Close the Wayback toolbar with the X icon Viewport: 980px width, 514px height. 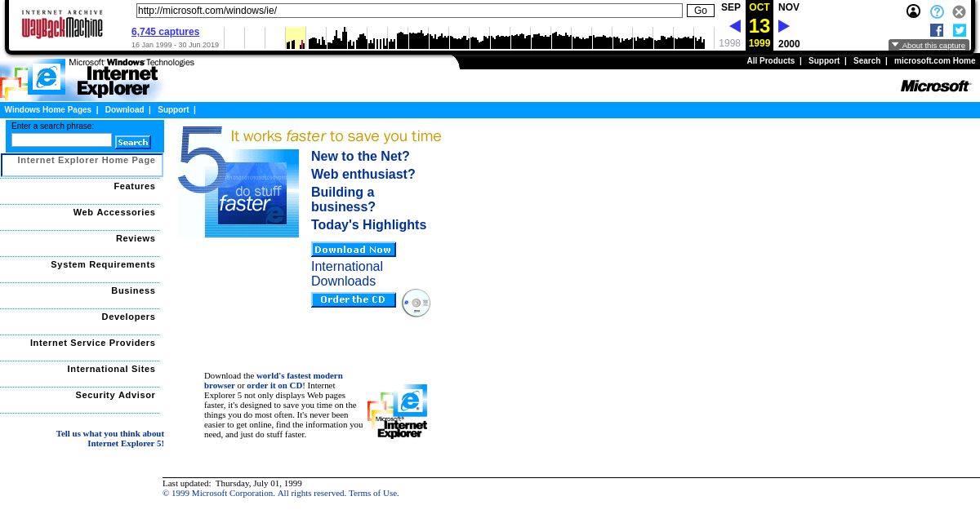click(960, 11)
